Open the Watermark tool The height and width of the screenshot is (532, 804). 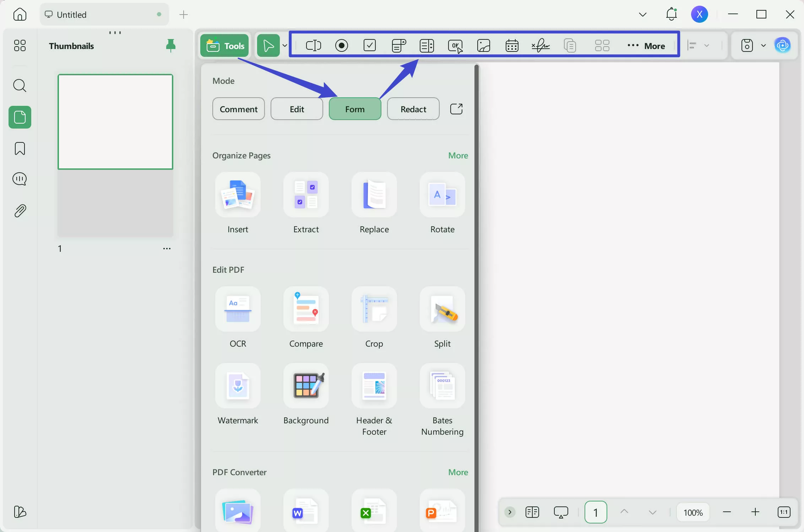238,394
